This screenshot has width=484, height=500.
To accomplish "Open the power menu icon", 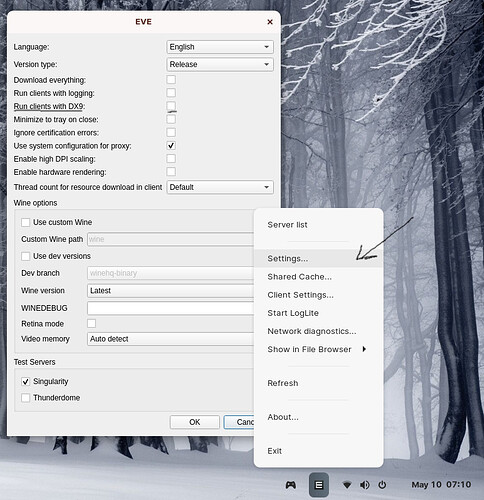I will point(382,485).
